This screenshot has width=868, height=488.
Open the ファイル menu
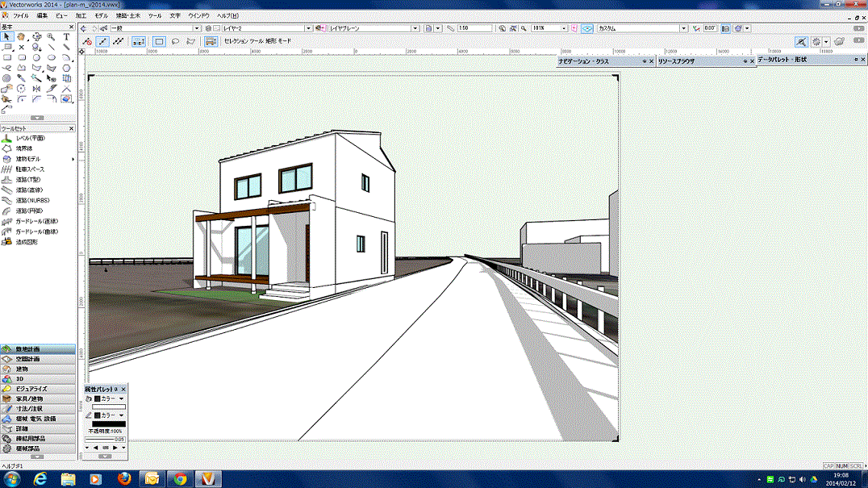[20, 15]
